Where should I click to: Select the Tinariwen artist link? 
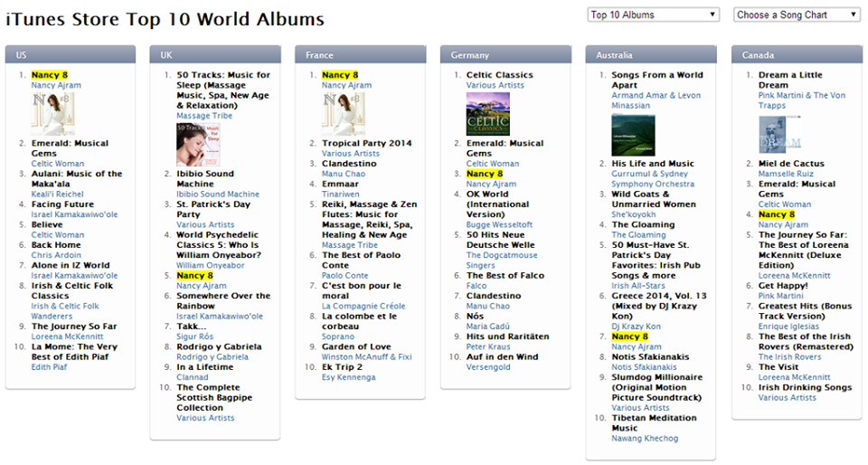click(341, 195)
